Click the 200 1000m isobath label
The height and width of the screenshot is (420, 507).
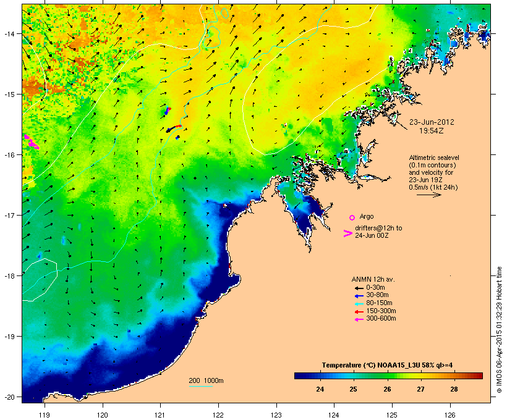pyautogui.click(x=206, y=380)
